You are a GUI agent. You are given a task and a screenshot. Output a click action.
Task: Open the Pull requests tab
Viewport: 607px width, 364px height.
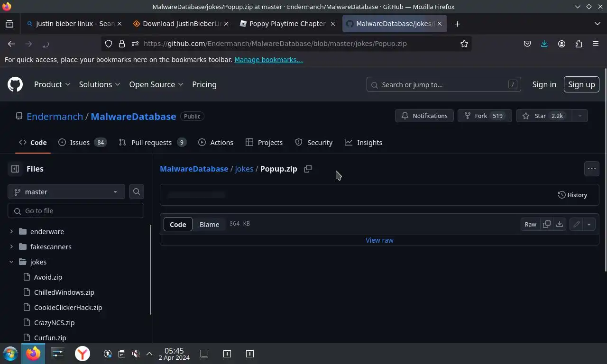point(152,143)
